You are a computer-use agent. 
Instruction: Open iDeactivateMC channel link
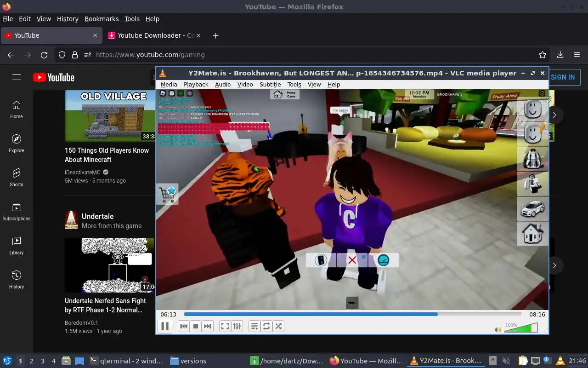click(83, 172)
